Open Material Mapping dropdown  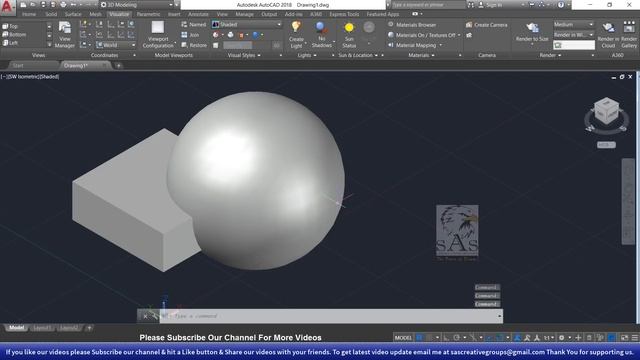(415, 45)
